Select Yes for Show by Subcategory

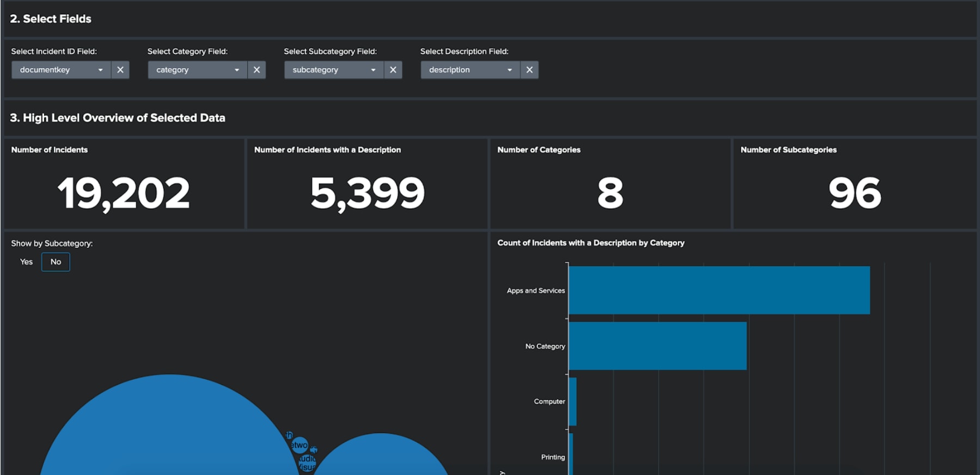coord(26,262)
